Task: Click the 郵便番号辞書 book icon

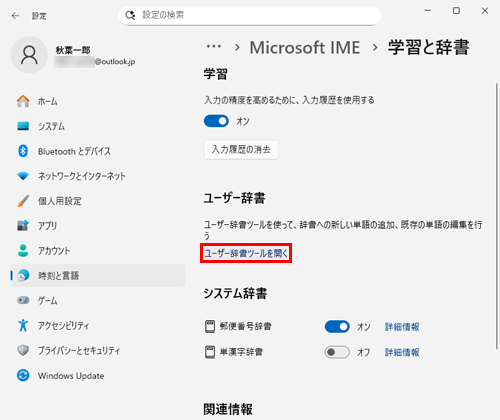Action: coord(210,326)
